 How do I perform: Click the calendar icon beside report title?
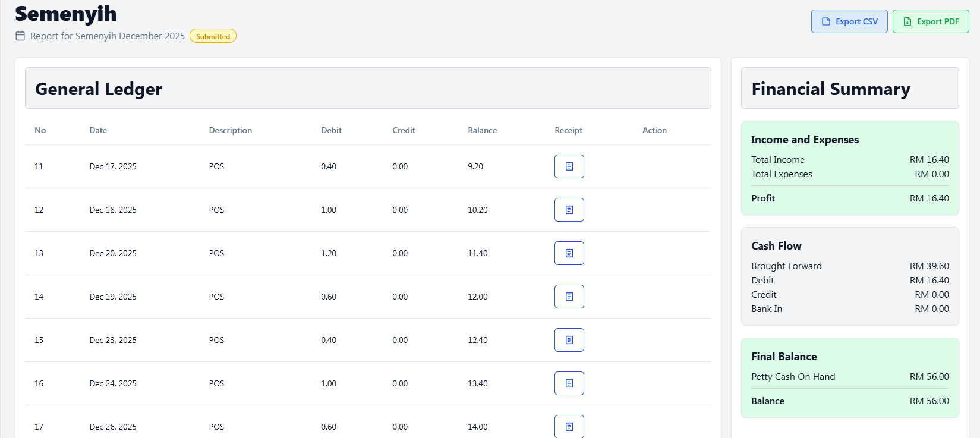[20, 36]
